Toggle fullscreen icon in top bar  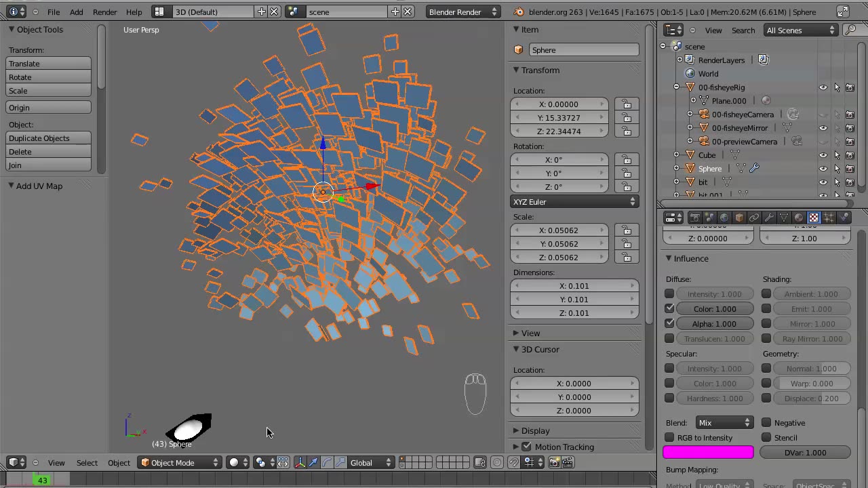[842, 12]
